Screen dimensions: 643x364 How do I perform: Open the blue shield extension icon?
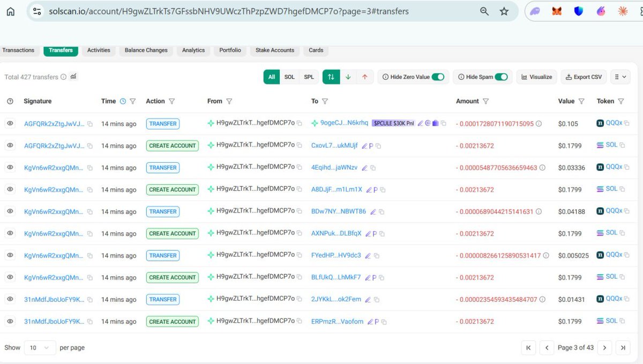pyautogui.click(x=579, y=11)
